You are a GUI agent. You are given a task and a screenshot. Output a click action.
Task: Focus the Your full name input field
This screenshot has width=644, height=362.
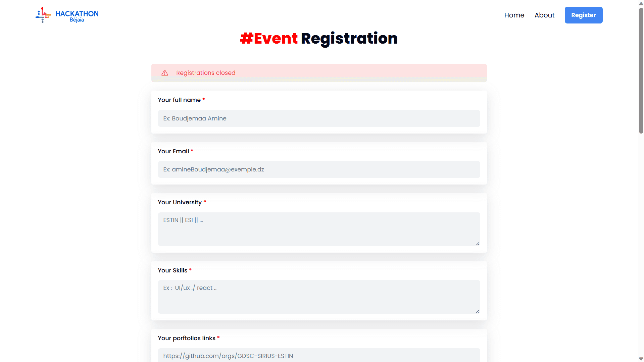pos(319,118)
